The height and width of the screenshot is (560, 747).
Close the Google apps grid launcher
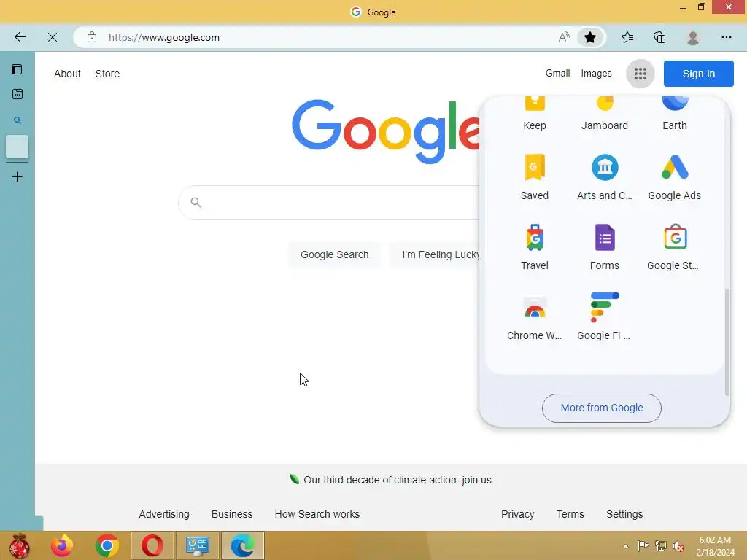tap(640, 74)
